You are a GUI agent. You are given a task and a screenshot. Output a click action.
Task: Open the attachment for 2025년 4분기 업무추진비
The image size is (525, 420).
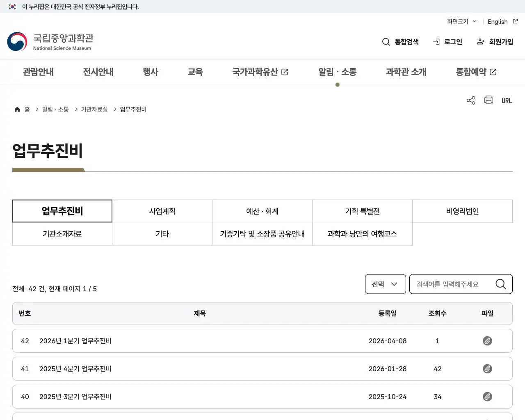pos(487,369)
